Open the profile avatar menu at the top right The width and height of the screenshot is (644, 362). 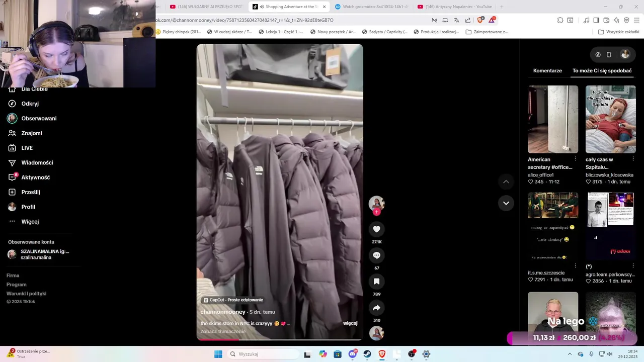coord(625,54)
